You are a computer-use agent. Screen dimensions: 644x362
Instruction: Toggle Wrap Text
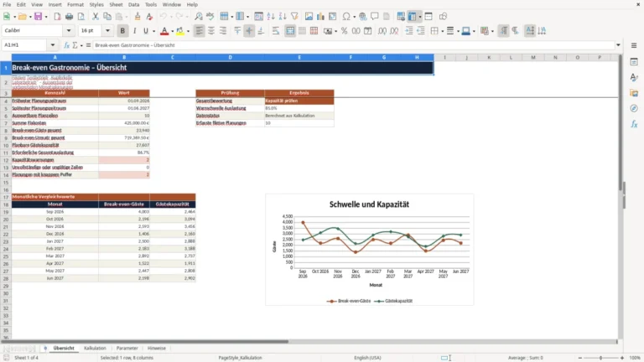pyautogui.click(x=276, y=31)
